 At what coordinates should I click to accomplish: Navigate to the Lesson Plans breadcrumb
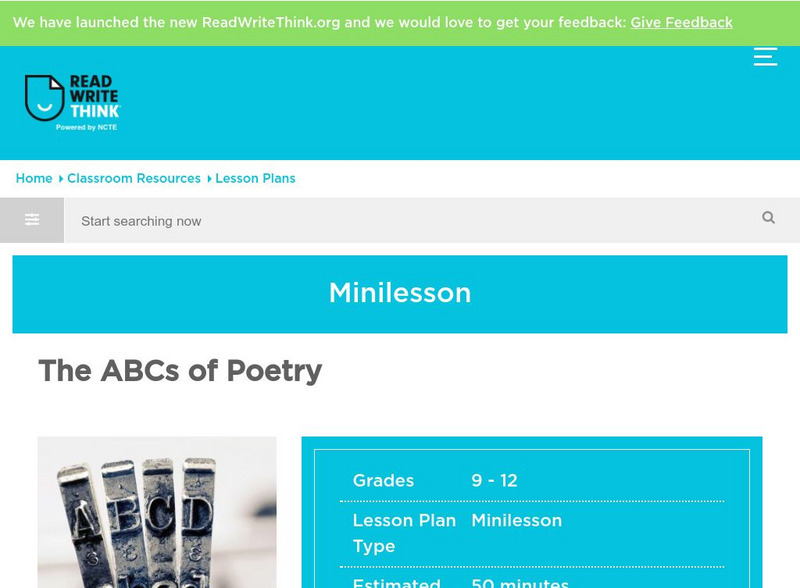pyautogui.click(x=255, y=178)
